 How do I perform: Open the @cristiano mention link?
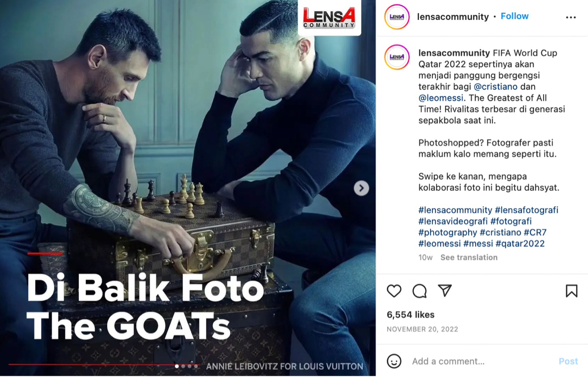[495, 87]
